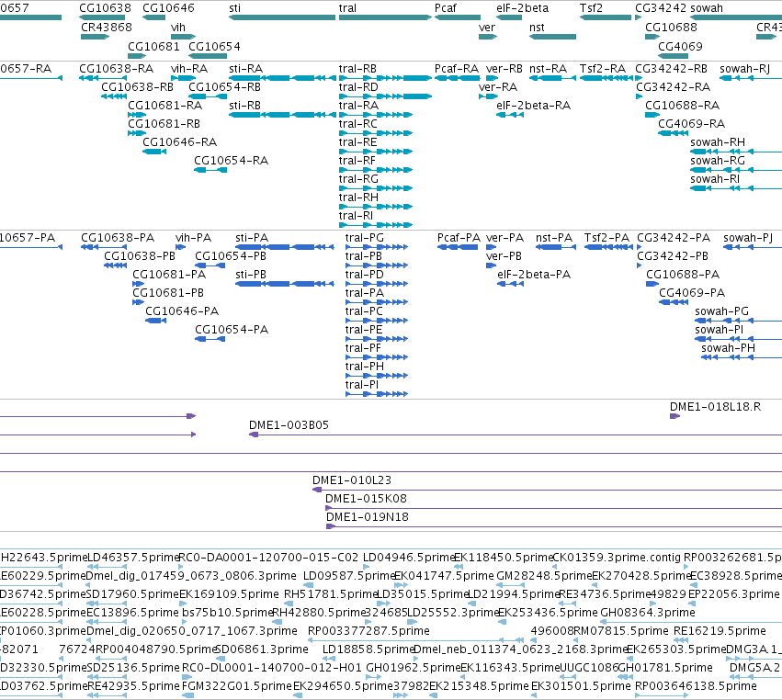
Task: Select protein Pcaf-PA
Action: pyautogui.click(x=458, y=247)
